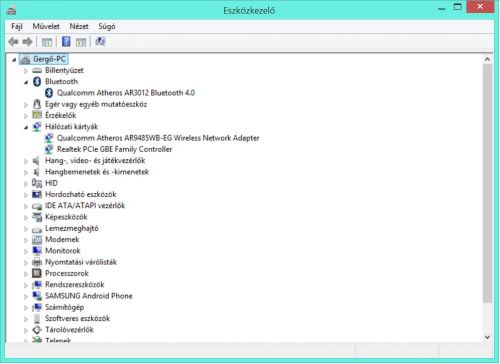Expand the IDE ATA/ATAPI vezérlők category
500x364 pixels.
point(26,206)
